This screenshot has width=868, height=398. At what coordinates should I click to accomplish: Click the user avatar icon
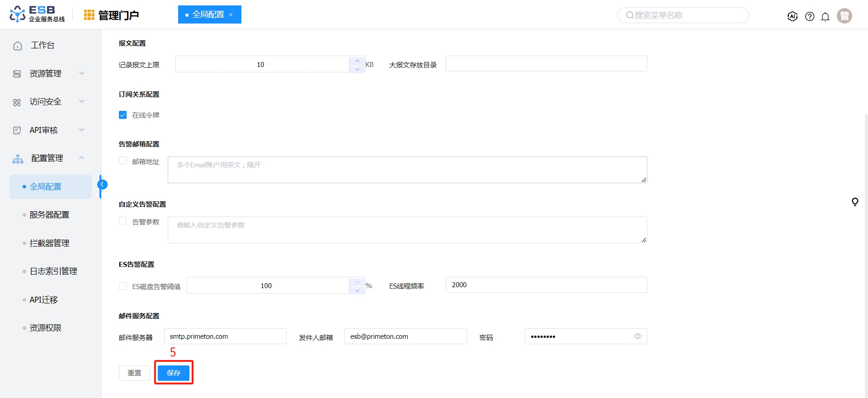click(844, 16)
